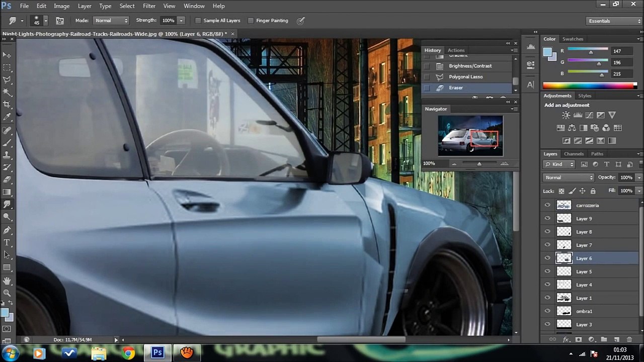
Task: Select the Gradient tool
Action: click(7, 192)
